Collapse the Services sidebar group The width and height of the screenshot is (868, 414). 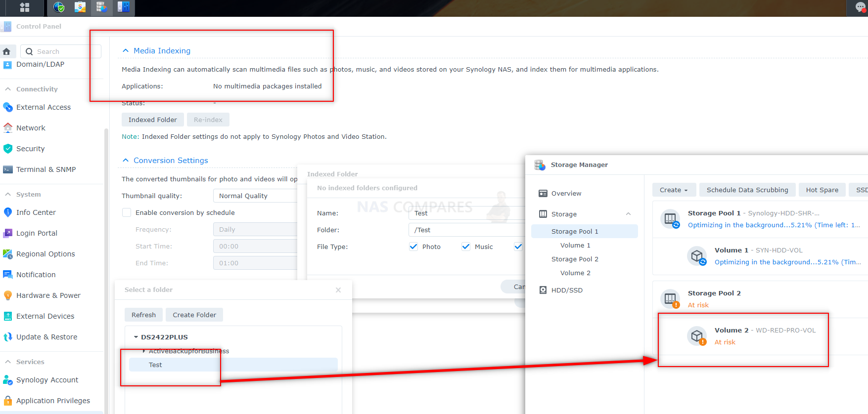coord(8,362)
